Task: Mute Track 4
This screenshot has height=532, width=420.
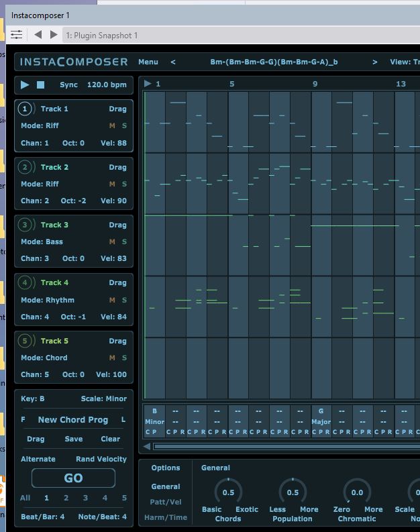Action: click(x=112, y=300)
